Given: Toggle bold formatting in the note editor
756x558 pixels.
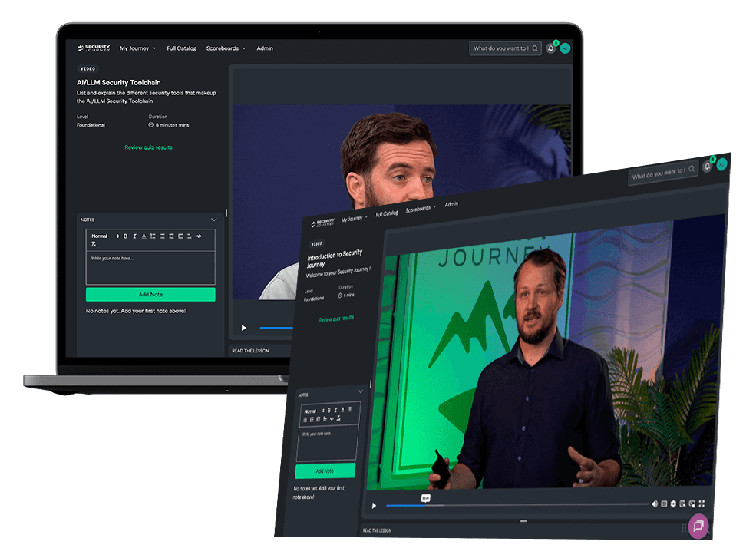Looking at the screenshot, I should 125,236.
